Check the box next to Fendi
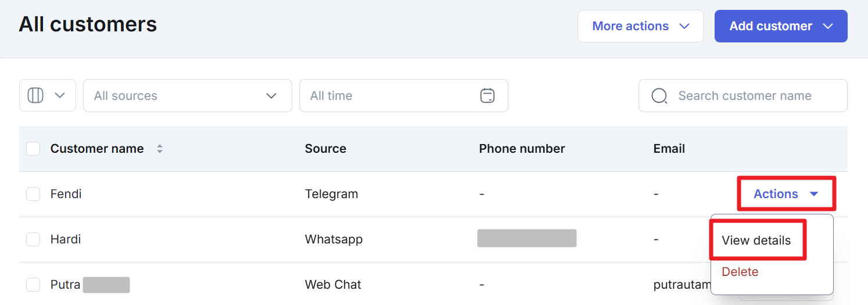This screenshot has height=305, width=868. coord(33,194)
